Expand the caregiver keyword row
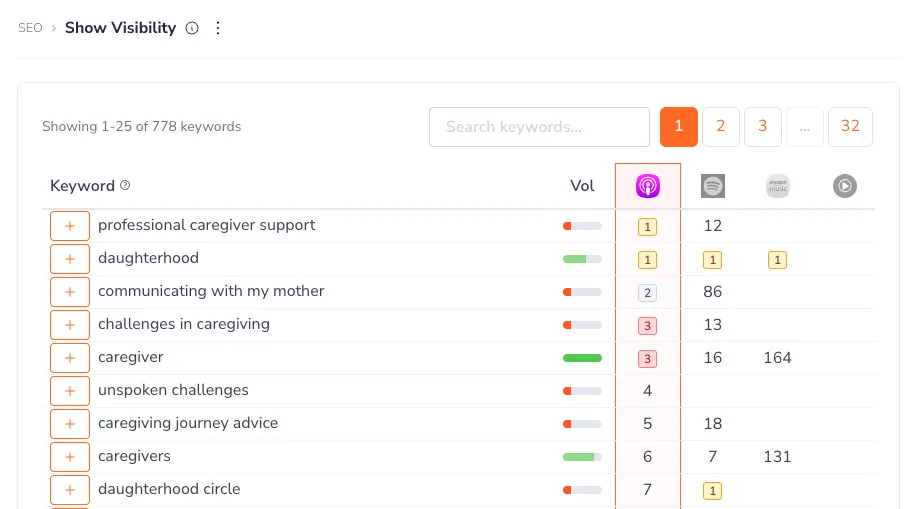This screenshot has width=907, height=509. (70, 357)
